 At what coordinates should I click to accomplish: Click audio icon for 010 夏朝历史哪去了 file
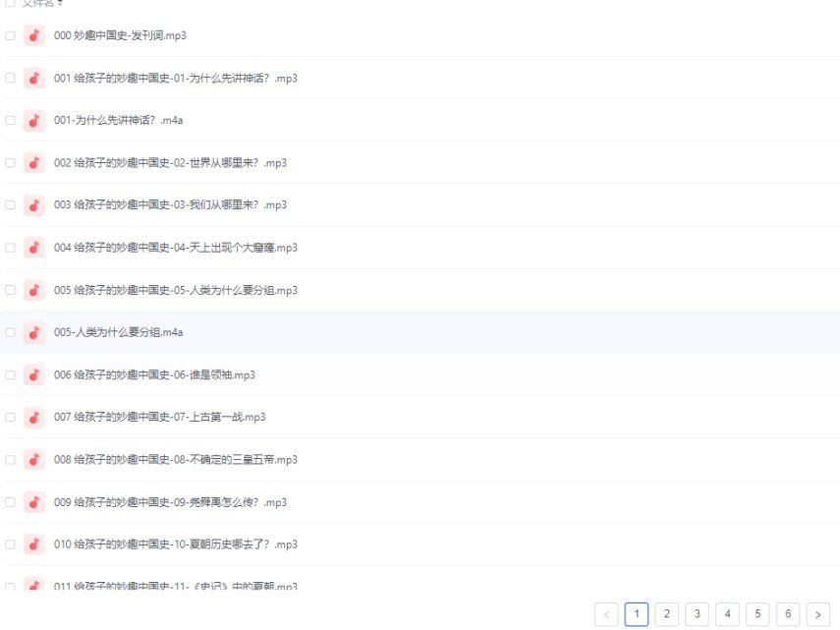(34, 544)
